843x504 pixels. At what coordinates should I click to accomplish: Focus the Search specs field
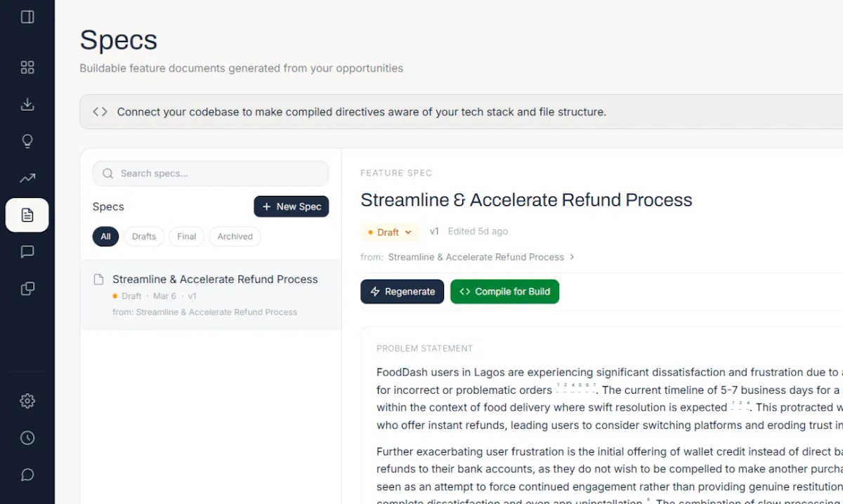211,173
